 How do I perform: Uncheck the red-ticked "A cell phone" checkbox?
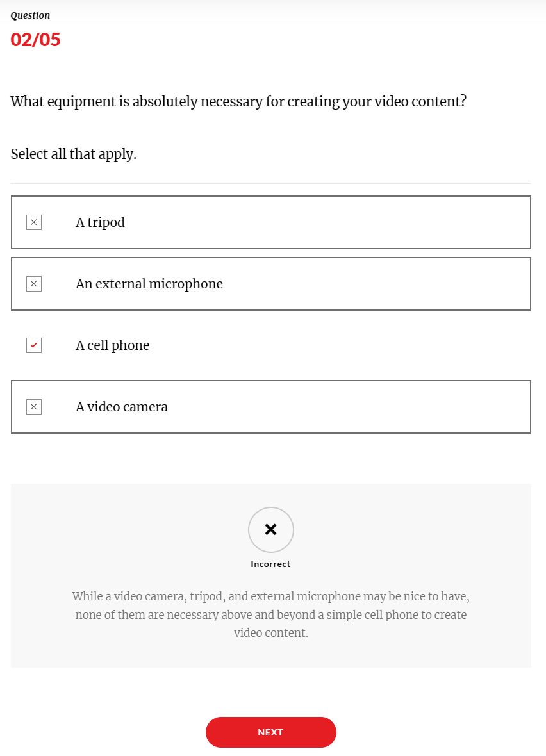pos(34,345)
